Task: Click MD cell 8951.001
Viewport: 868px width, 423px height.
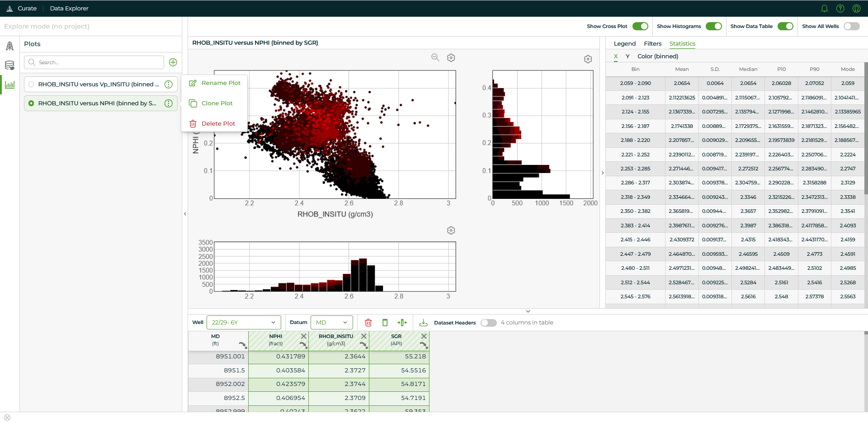Action: click(x=218, y=357)
